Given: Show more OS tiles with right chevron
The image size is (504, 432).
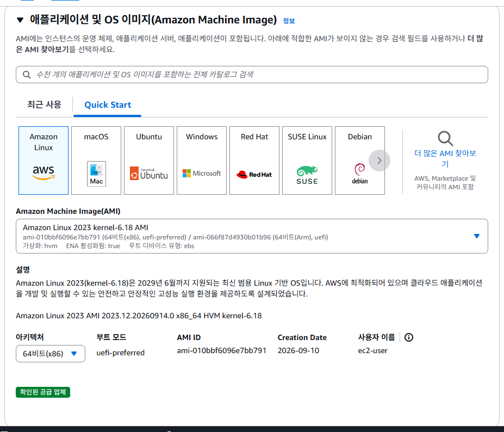Looking at the screenshot, I should coord(379,161).
